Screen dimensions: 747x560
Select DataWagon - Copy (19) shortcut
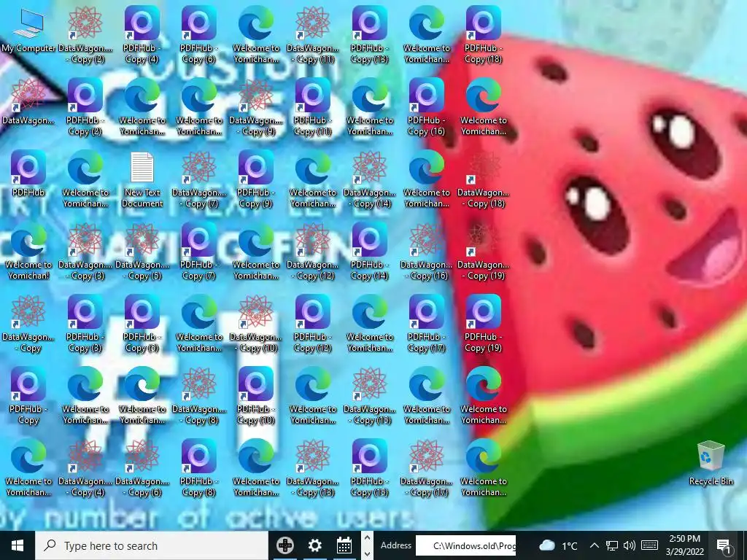[x=484, y=252]
